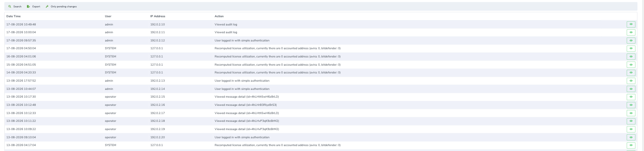
Task: Open the Search tool
Action: (15, 7)
